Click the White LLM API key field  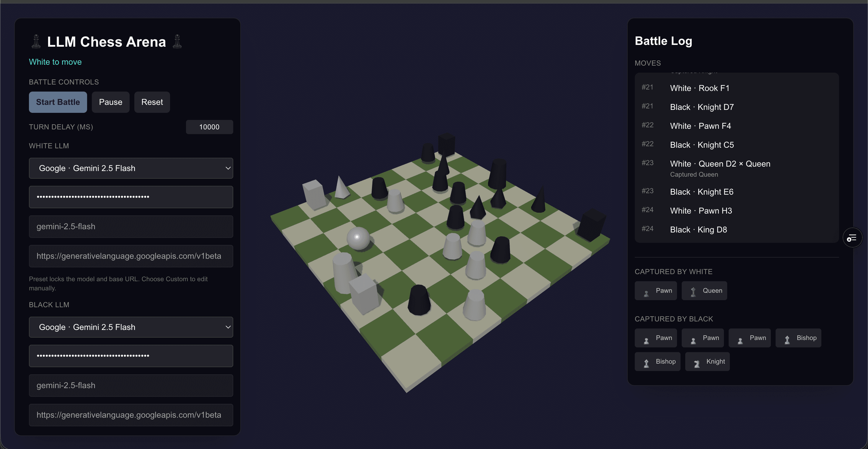tap(131, 197)
